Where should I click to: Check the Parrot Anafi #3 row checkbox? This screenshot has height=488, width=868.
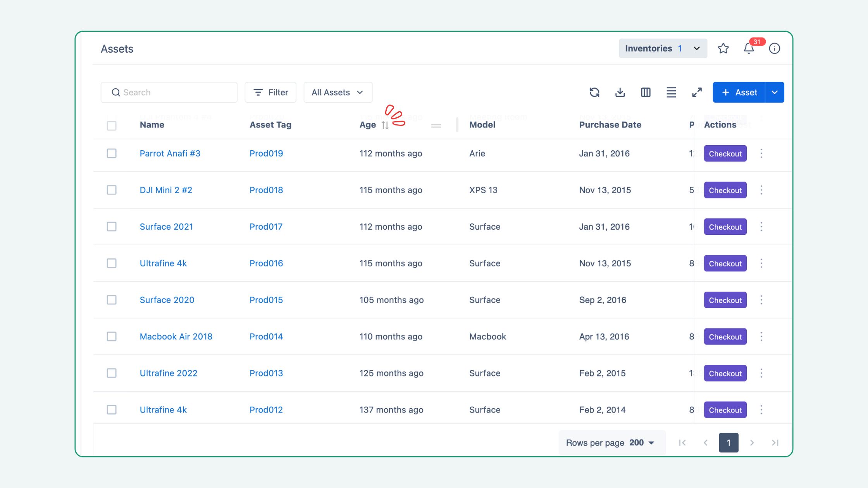(x=112, y=153)
